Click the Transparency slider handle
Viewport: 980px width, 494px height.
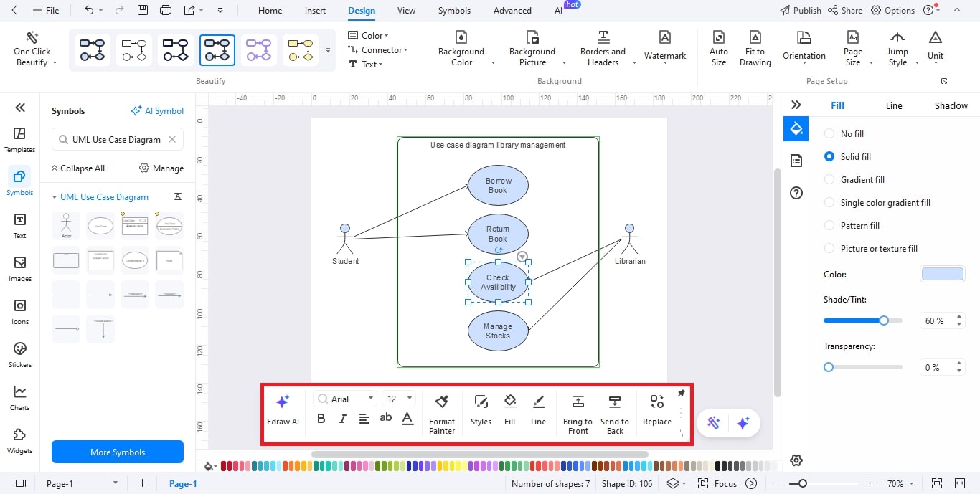point(829,366)
